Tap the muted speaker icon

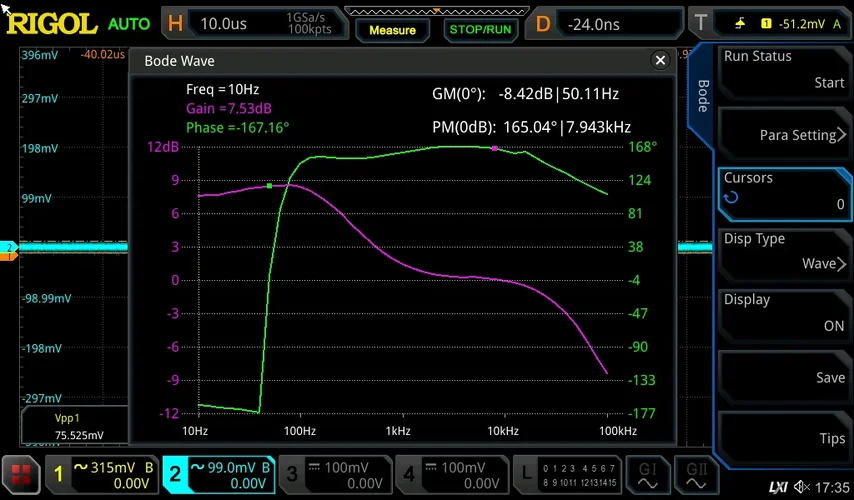802,486
